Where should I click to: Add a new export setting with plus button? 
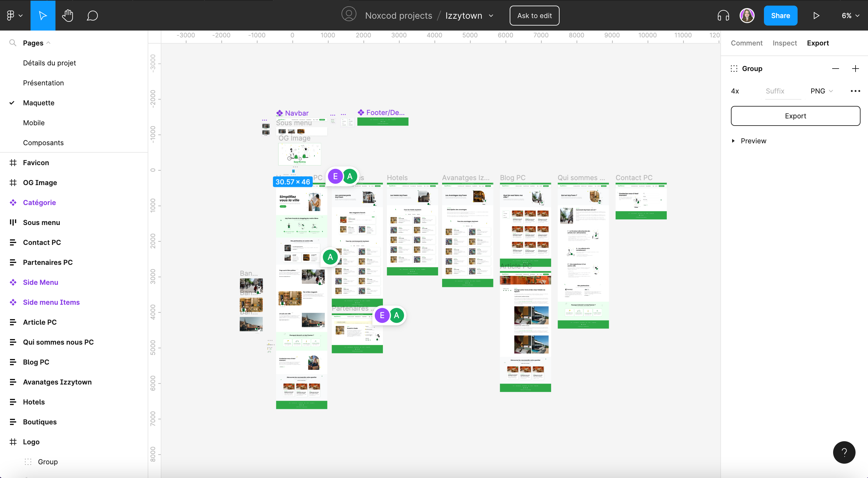pos(856,69)
